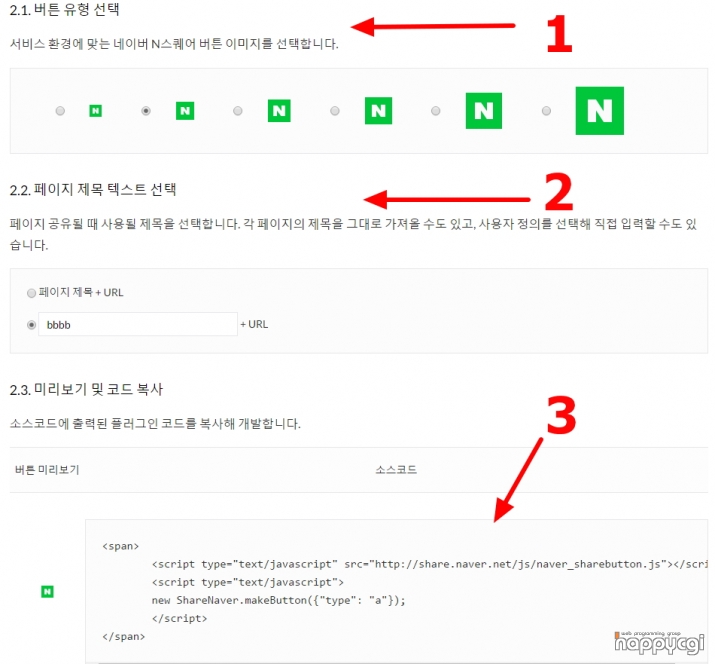Select the fifth-size green N button image
Screen dimensions: 715x664
coord(484,111)
